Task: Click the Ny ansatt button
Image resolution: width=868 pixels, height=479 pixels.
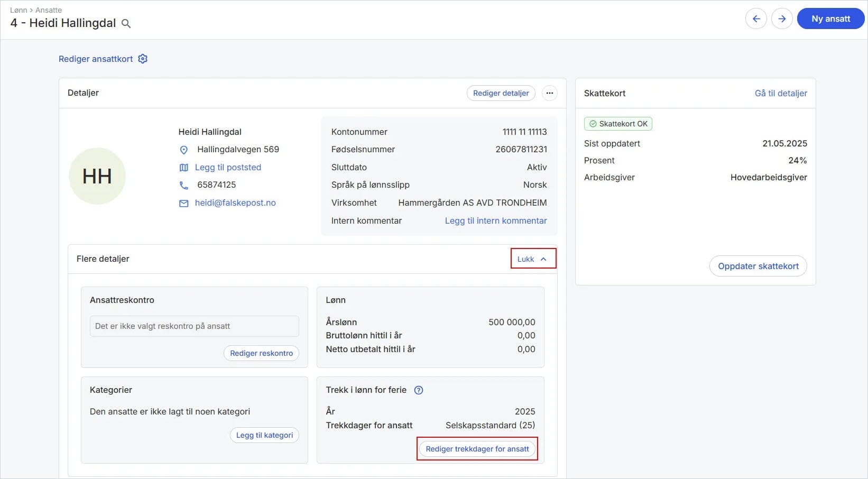Action: (x=830, y=19)
